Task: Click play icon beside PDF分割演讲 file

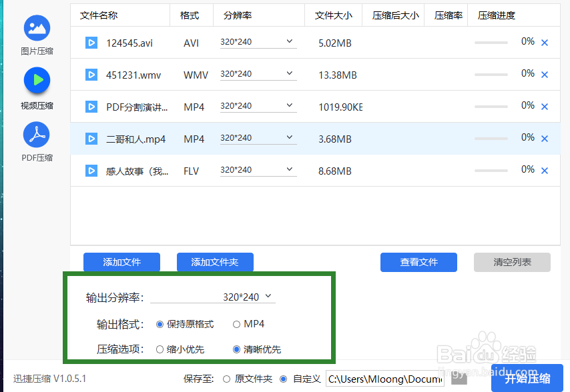Action: pyautogui.click(x=91, y=107)
